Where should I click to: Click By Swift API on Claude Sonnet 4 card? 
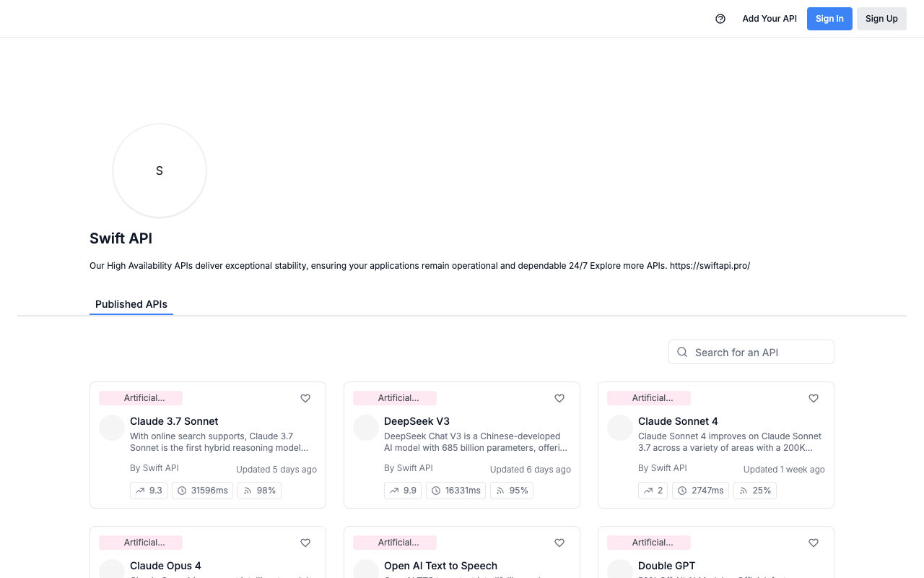pos(663,468)
